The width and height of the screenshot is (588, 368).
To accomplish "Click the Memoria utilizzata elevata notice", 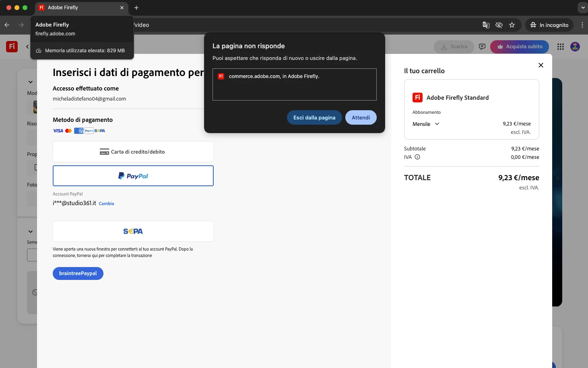I will pyautogui.click(x=82, y=51).
